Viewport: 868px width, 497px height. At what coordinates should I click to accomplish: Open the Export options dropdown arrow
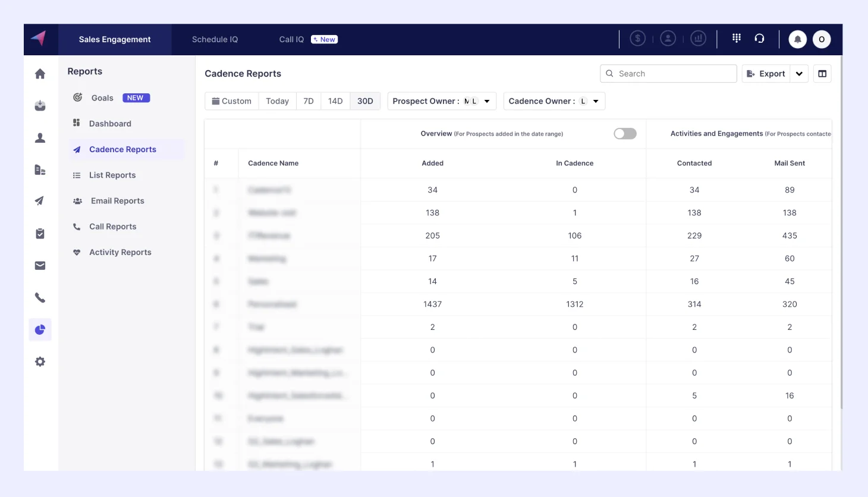pos(799,74)
